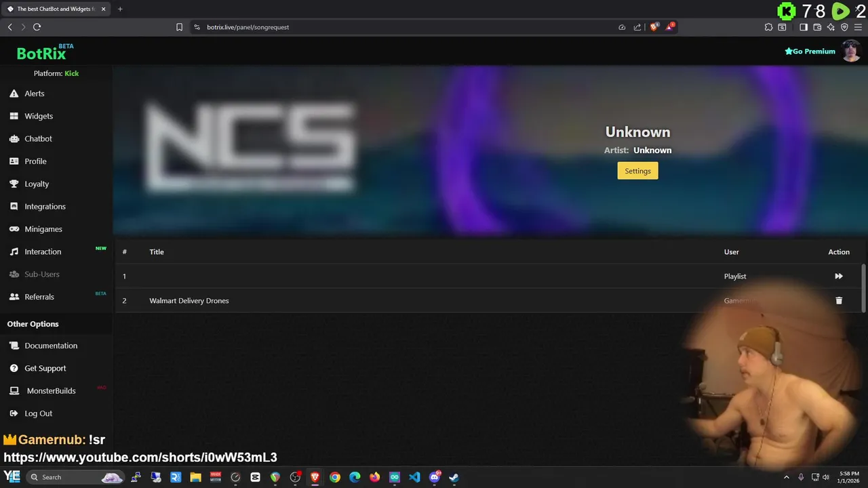Open browser extensions puzzle icon

click(768, 27)
